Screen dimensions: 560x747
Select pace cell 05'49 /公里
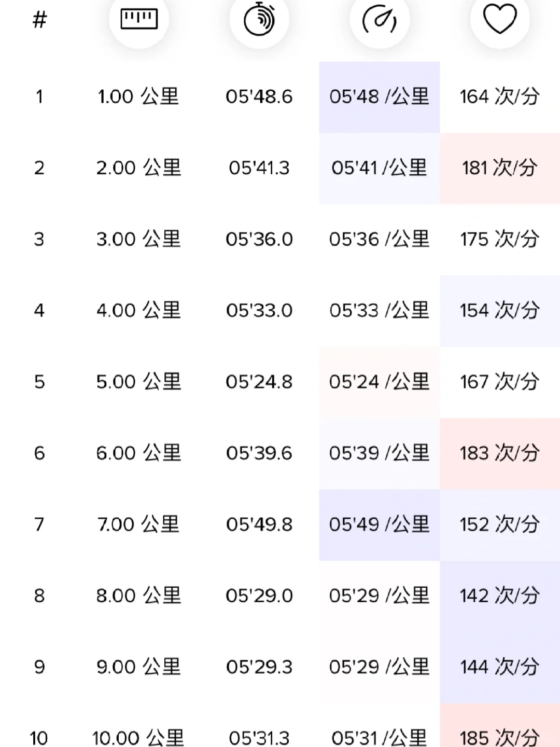point(380,525)
